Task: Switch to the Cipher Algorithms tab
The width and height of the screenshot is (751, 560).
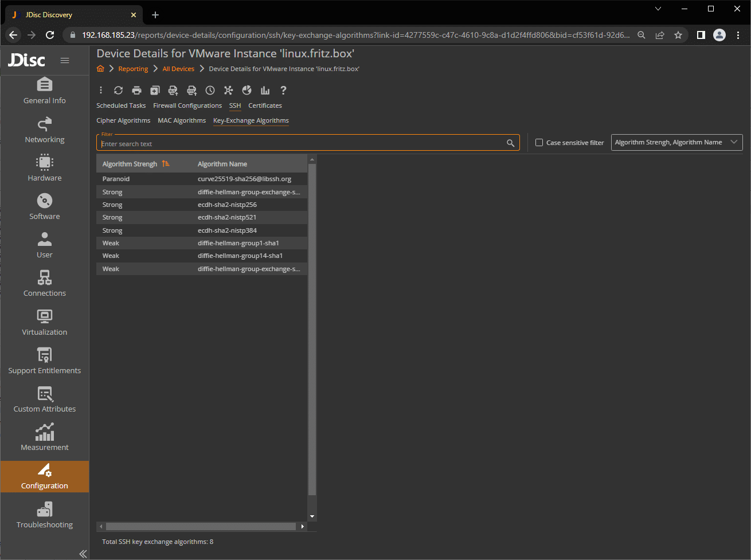Action: click(123, 121)
